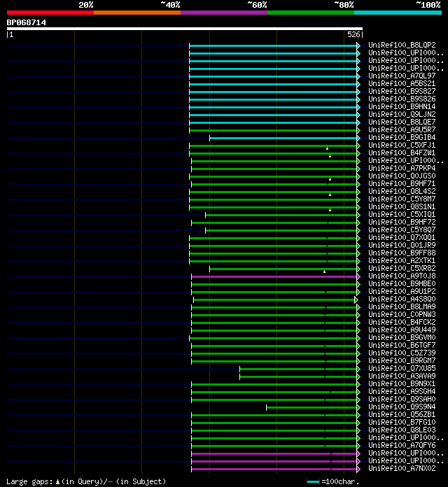Screen dimensions: 448x487
Task: Open the UniRef100_B8LQE7 entry
Action: 402,122
